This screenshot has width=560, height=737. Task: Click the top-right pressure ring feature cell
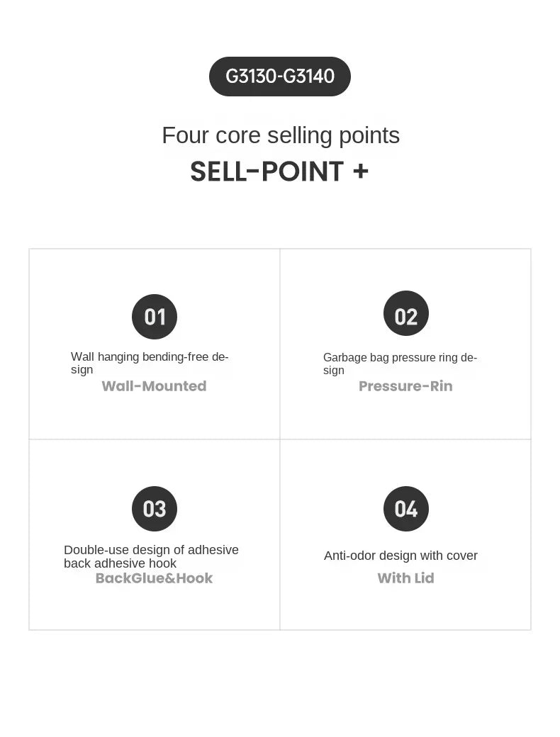(405, 344)
